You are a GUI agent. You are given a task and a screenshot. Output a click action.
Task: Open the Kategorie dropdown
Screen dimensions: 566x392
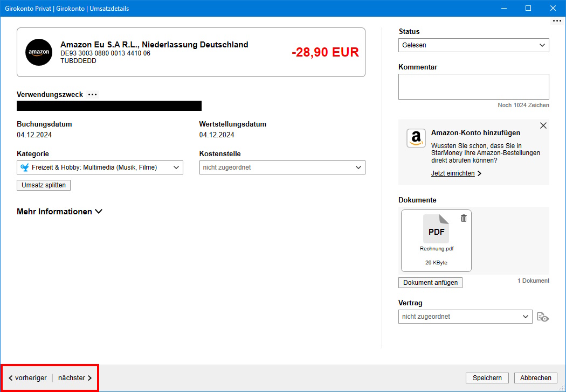pyautogui.click(x=100, y=167)
